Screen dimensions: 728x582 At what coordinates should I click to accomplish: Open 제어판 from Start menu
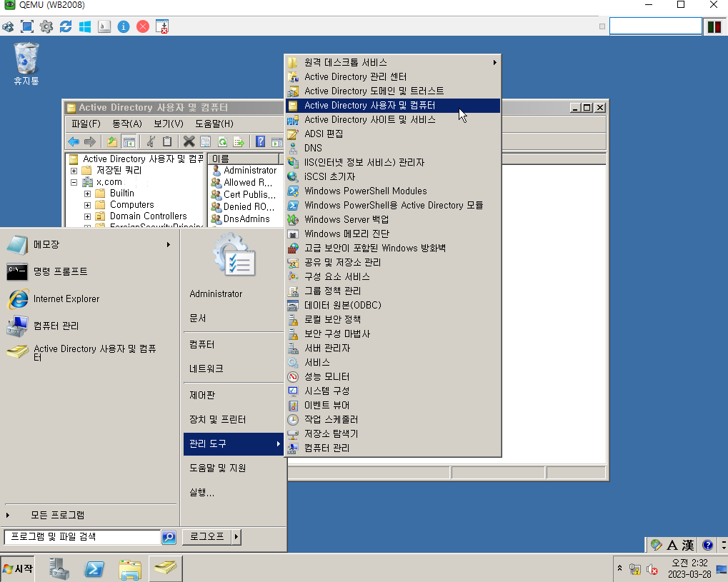click(234, 395)
